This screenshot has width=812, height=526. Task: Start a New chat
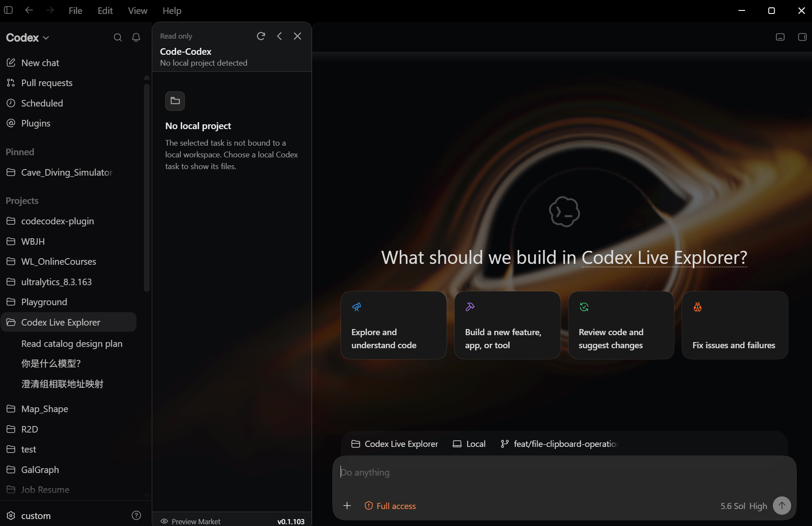[x=69, y=63]
